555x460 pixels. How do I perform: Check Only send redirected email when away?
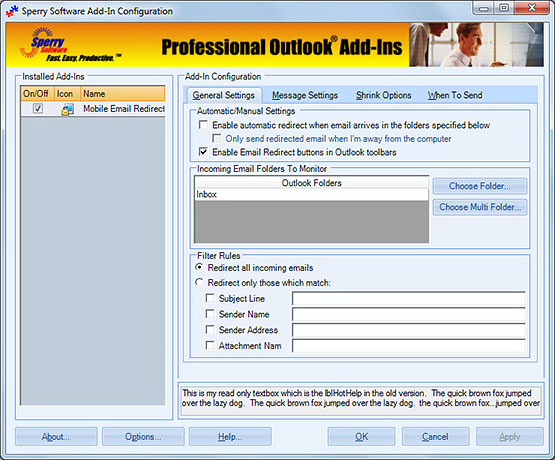[x=216, y=138]
